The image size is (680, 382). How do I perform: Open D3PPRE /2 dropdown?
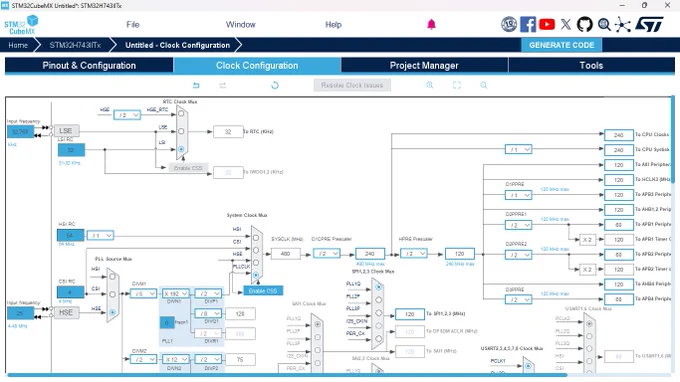click(x=518, y=300)
